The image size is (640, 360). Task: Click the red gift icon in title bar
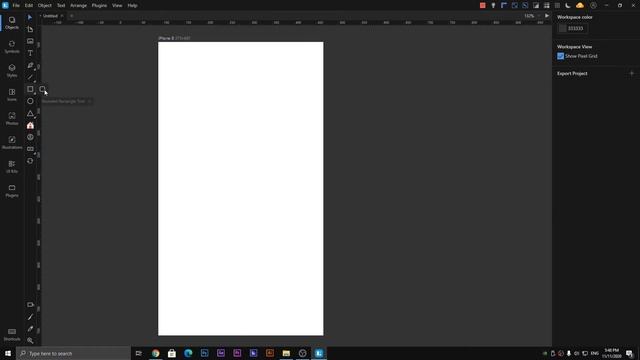point(483,5)
